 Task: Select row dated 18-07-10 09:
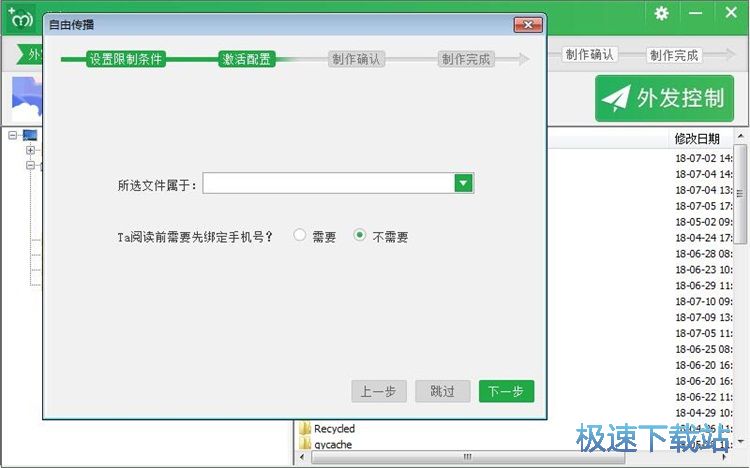coord(703,301)
